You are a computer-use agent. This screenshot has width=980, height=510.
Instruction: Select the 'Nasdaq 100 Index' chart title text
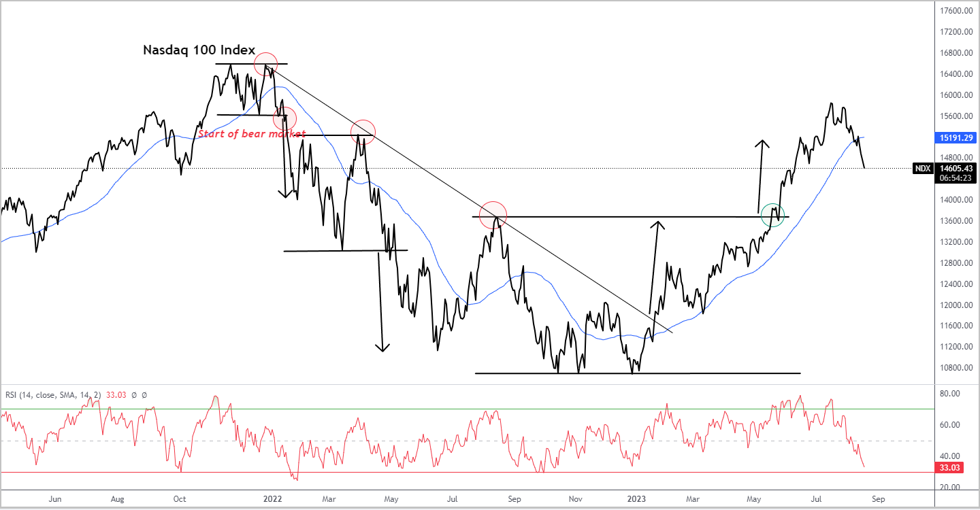(199, 50)
